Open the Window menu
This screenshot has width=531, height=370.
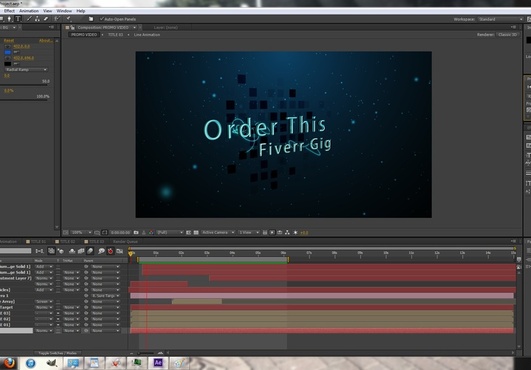tap(64, 11)
